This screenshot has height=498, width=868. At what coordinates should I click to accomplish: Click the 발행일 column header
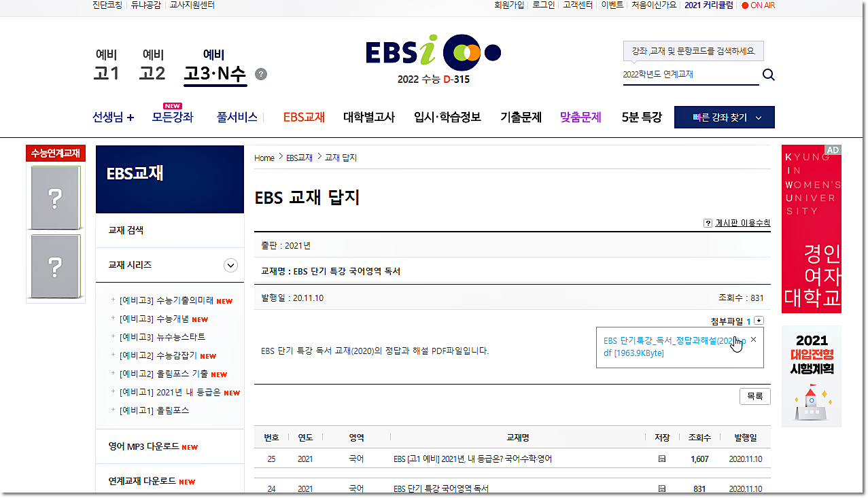(745, 438)
